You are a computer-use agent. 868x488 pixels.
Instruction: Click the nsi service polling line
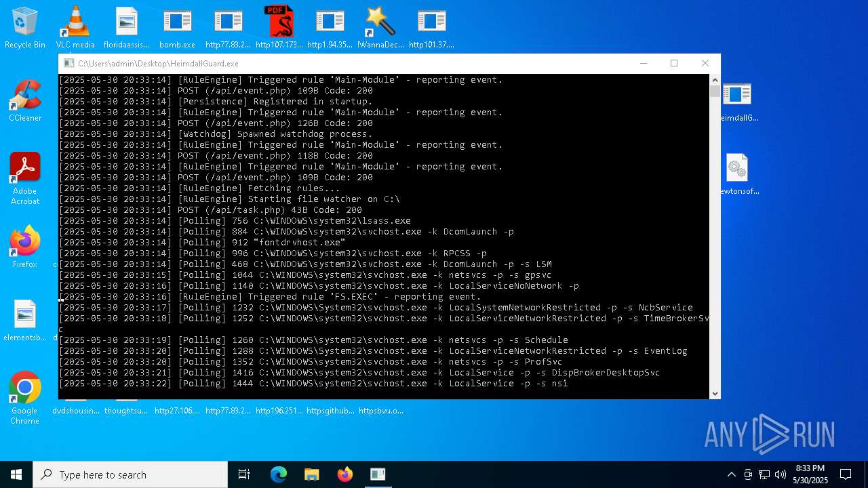click(313, 384)
